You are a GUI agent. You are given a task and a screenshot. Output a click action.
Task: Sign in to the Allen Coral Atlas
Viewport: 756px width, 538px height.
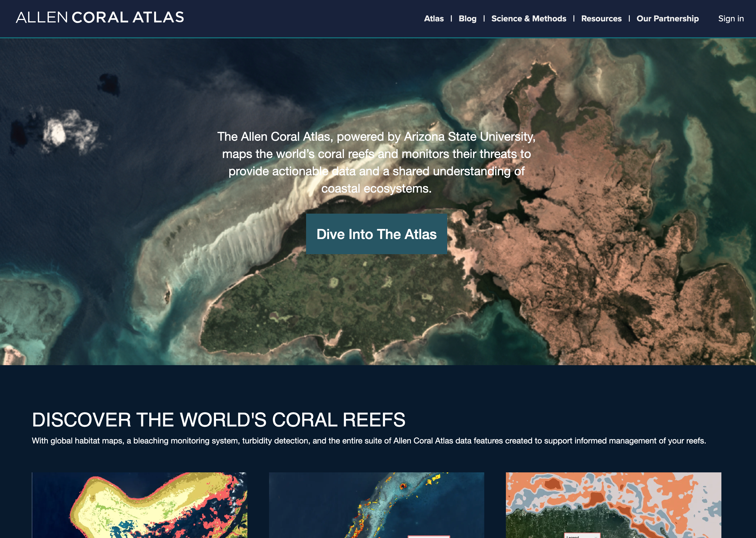pyautogui.click(x=731, y=19)
